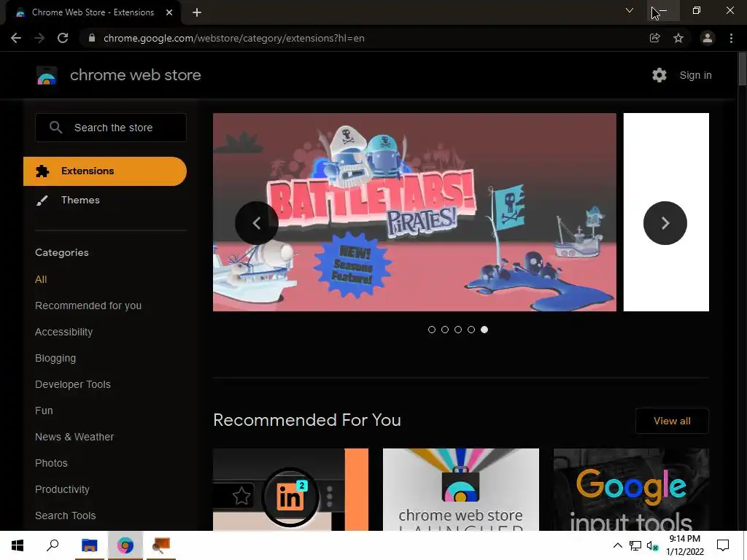Image resolution: width=747 pixels, height=560 pixels.
Task: Open News & Weather category
Action: tap(74, 437)
